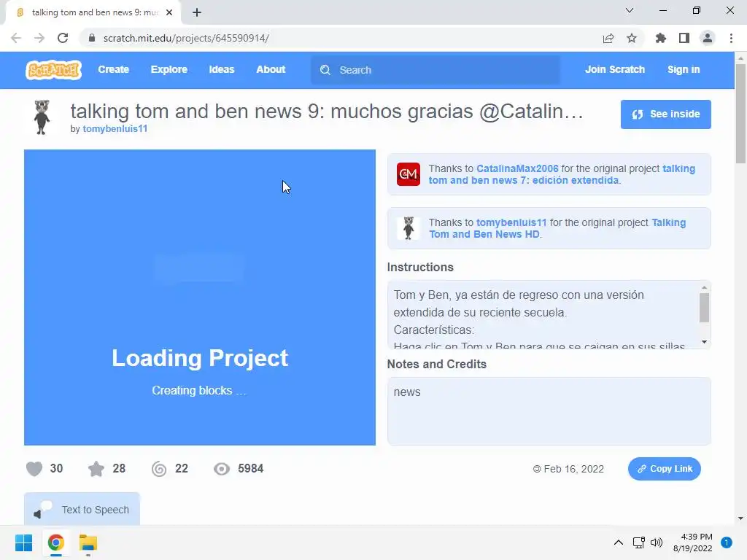Click the CM avatar in remix credit
Viewport: 747px width, 560px height.
409,174
